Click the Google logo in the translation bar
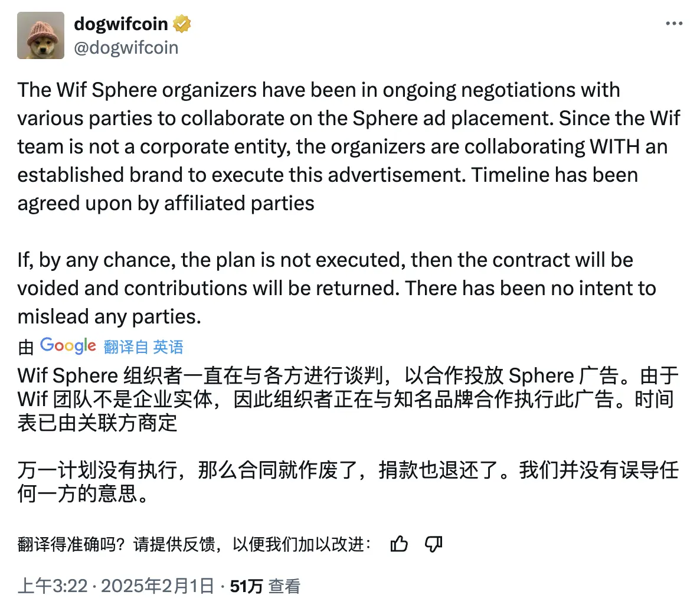 67,345
